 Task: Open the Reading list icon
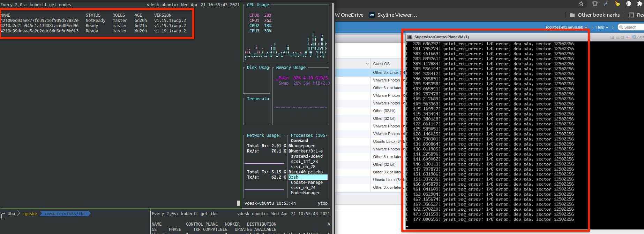631,15
